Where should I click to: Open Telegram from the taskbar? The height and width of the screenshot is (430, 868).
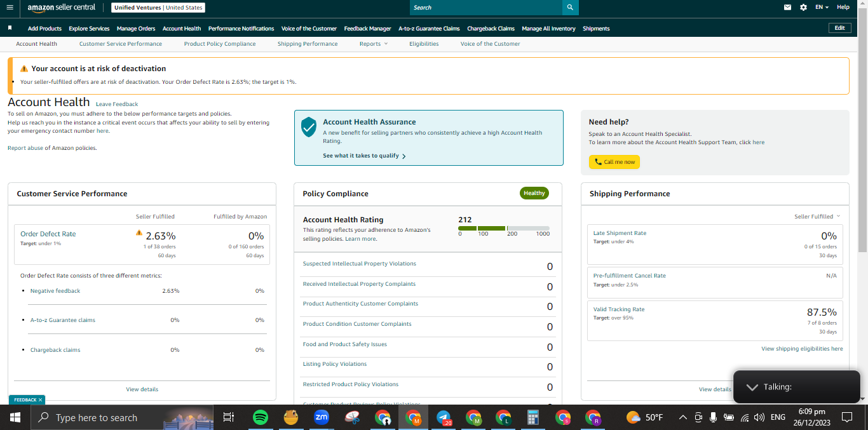444,417
